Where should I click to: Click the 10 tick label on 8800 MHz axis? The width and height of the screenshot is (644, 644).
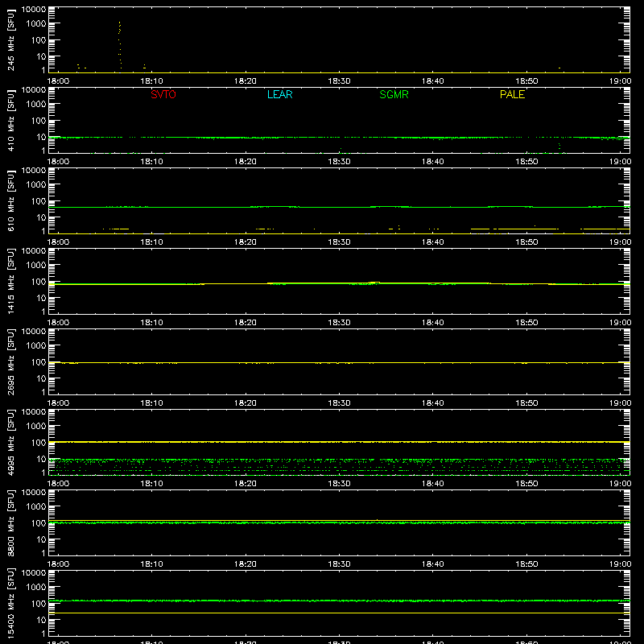pyautogui.click(x=41, y=539)
